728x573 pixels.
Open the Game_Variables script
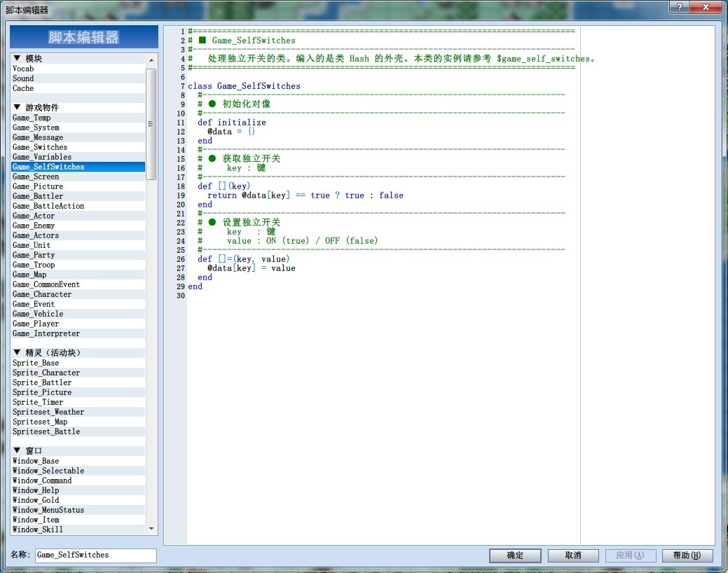(x=78, y=157)
